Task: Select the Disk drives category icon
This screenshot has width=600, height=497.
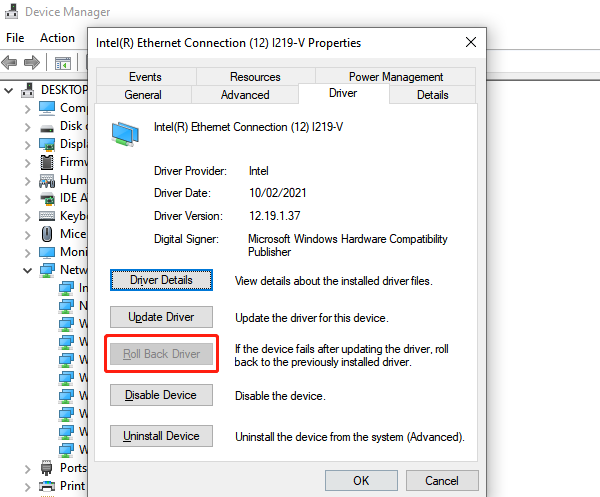Action: coord(47,127)
